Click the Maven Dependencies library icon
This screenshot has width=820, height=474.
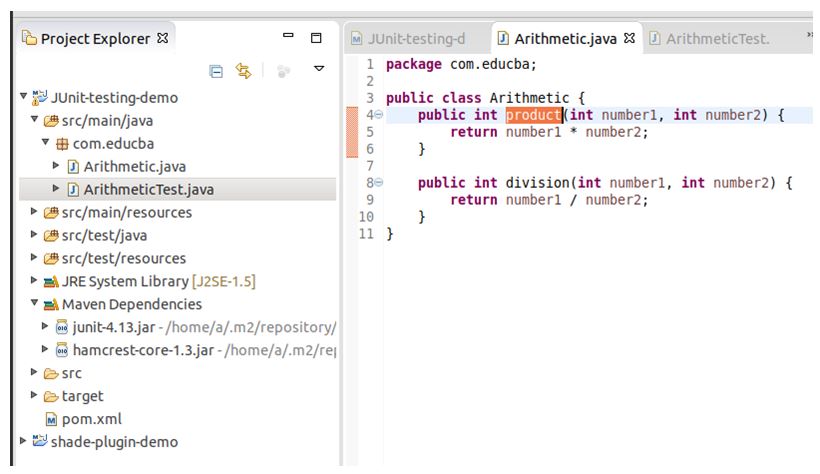click(x=51, y=304)
